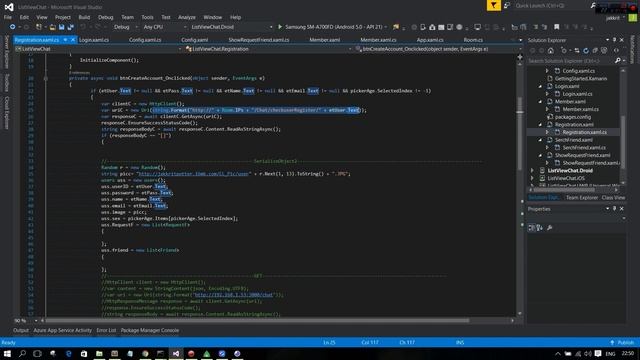Click the Android device home toolbar icon
This screenshot has height=360, width=640.
tap(432, 27)
